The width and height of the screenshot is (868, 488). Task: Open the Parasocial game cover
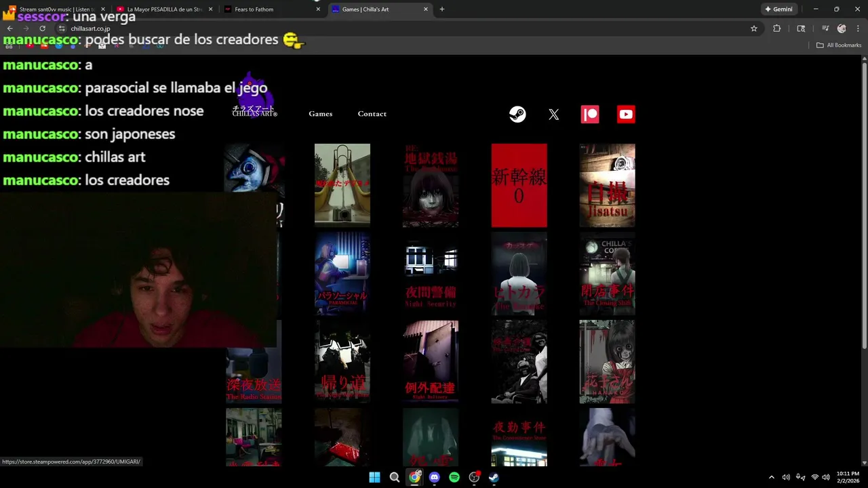tap(342, 273)
